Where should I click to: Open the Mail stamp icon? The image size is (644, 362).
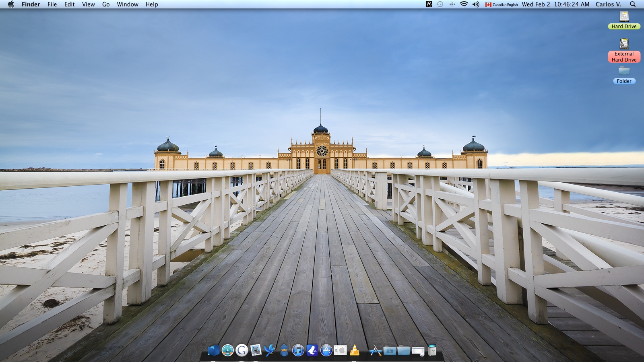coord(256,350)
